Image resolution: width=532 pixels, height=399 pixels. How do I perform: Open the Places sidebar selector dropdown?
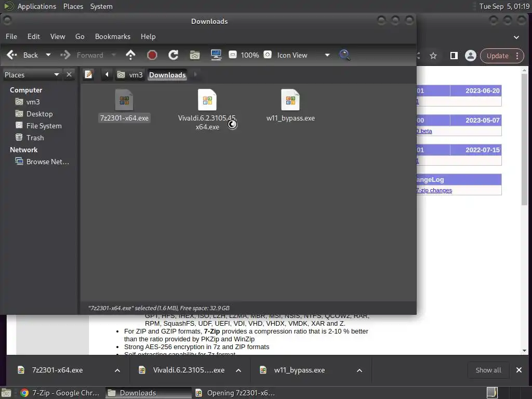coord(32,75)
